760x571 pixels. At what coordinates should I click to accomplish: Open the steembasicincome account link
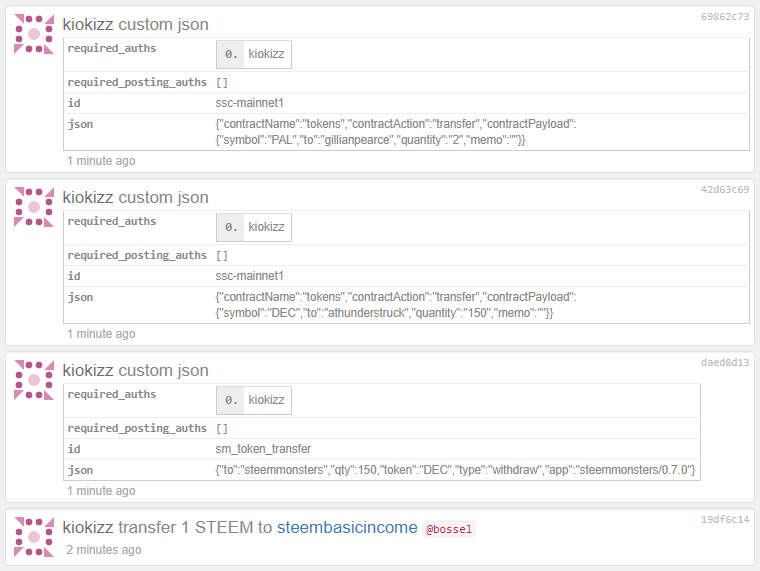346,527
